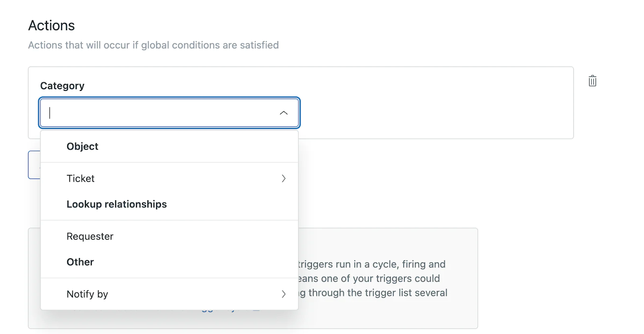
Task: Click the chevron icon next to Ticket
Action: pyautogui.click(x=284, y=178)
